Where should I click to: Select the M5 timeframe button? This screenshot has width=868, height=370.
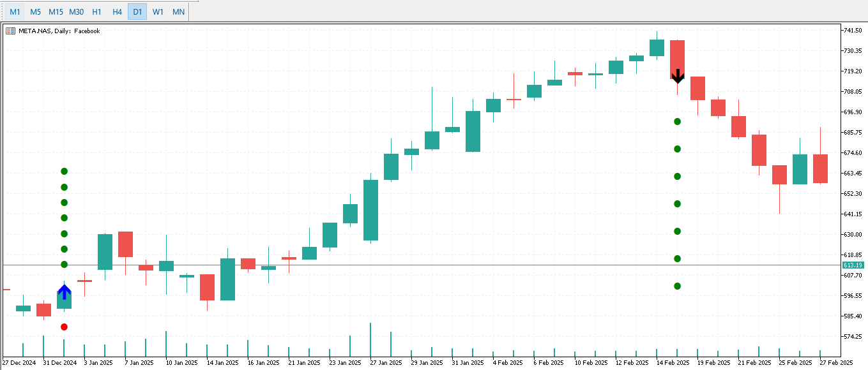[x=35, y=11]
